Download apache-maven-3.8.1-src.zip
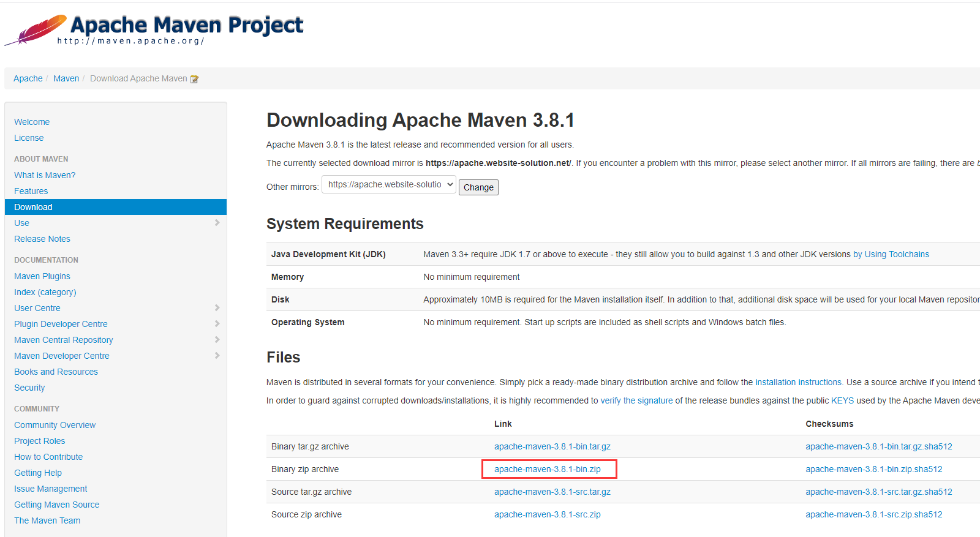 point(548,514)
